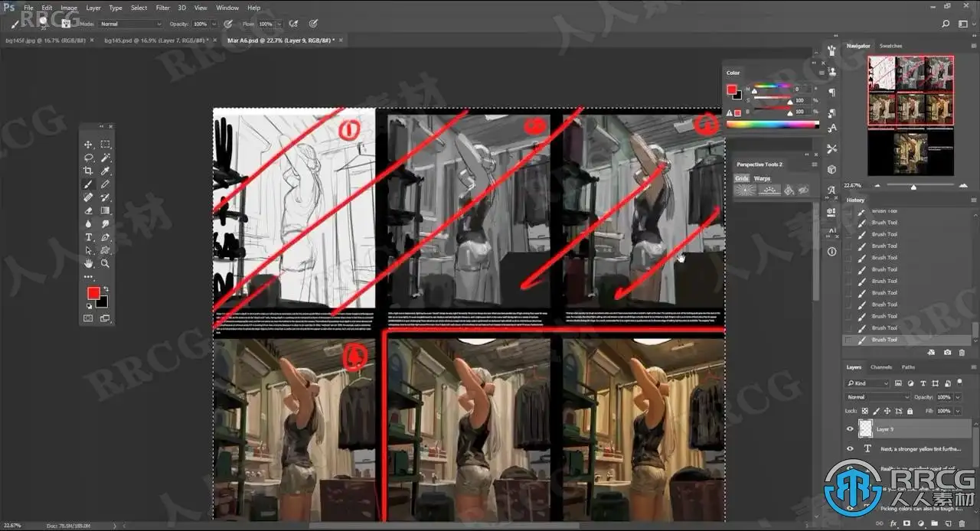Select the Healing Brush tool
The width and height of the screenshot is (980, 531).
(88, 197)
